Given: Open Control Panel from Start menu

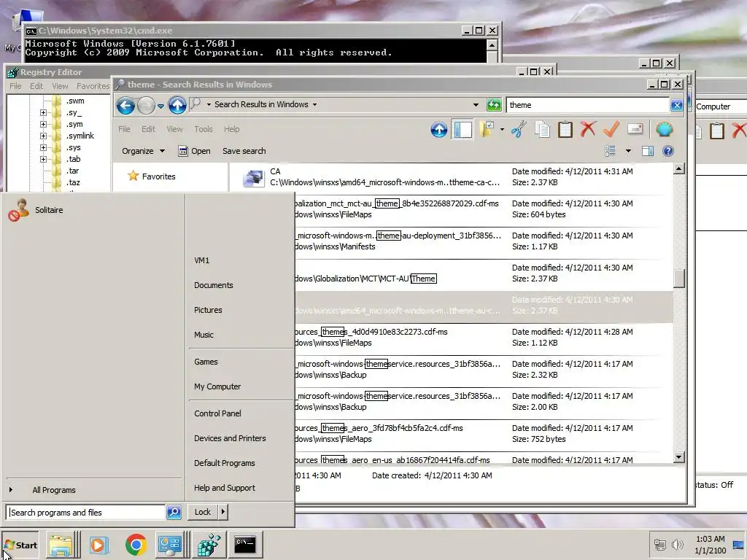Looking at the screenshot, I should [x=217, y=413].
